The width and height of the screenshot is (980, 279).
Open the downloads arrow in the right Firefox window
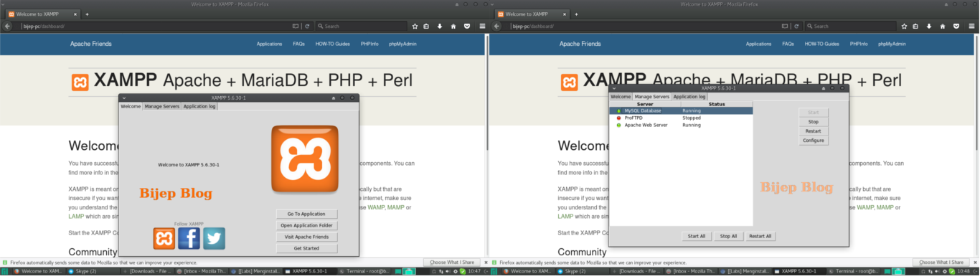(929, 26)
